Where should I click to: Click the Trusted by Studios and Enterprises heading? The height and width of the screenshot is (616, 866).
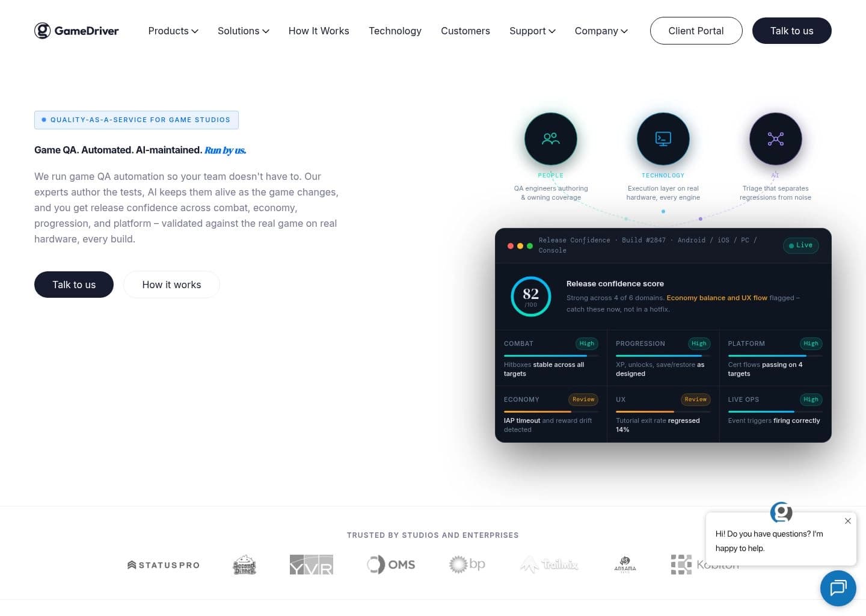(433, 535)
